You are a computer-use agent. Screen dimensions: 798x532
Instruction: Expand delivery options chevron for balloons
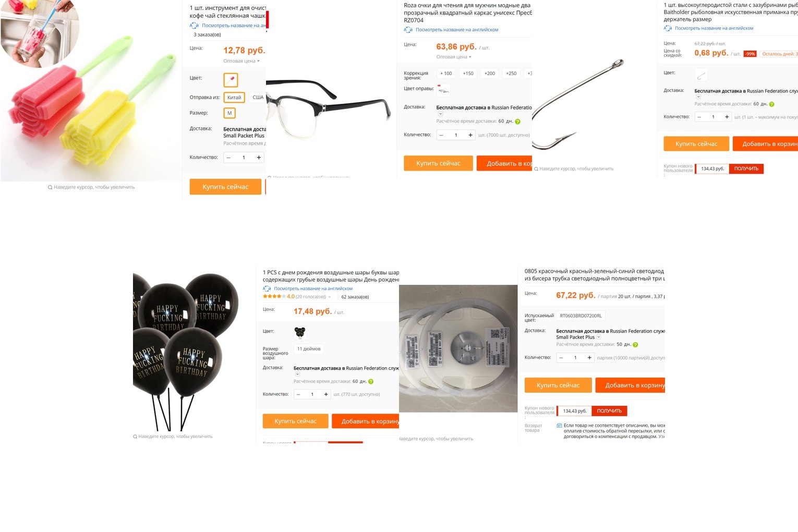point(297,374)
